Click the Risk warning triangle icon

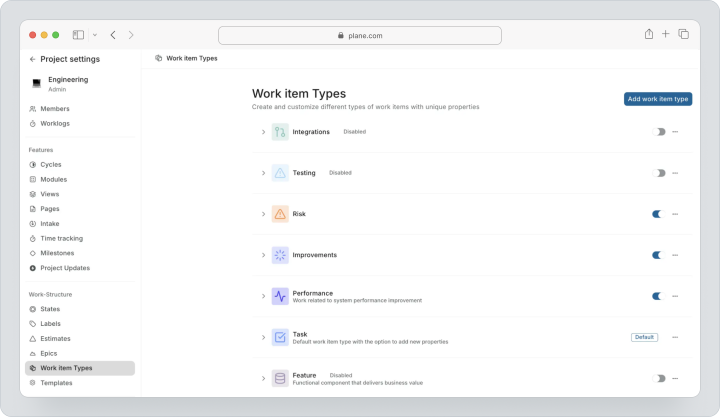tap(280, 214)
